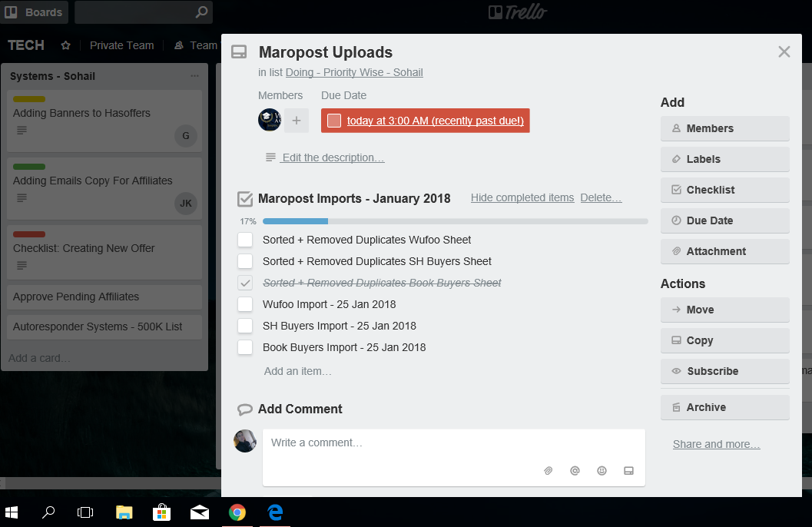Check 'Book Buyers Import - 25 Jan 2018'
This screenshot has width=812, height=527.
tap(245, 347)
